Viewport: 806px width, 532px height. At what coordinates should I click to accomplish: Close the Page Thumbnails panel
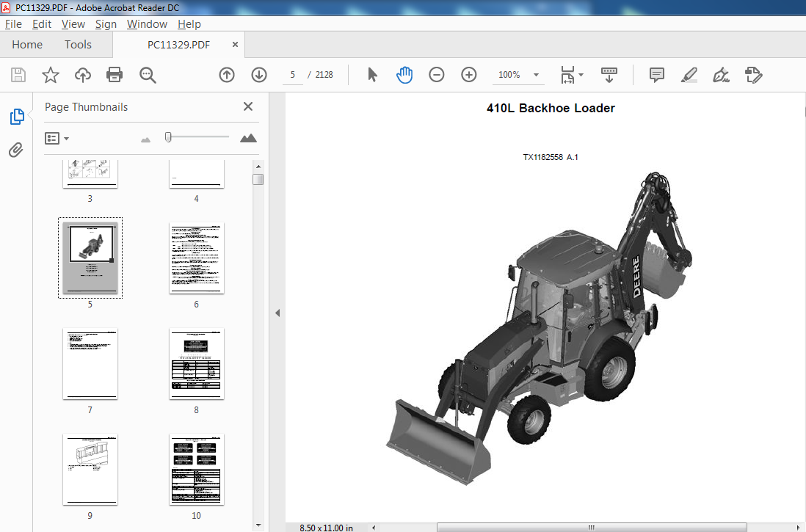point(248,106)
